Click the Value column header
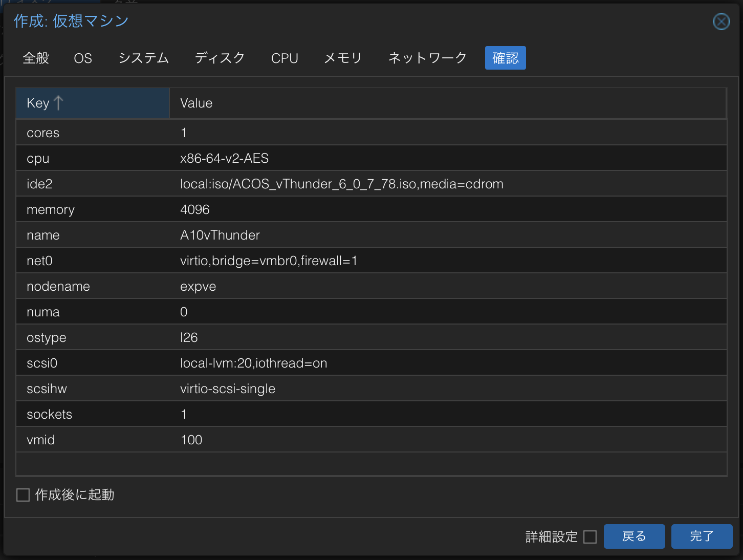Image resolution: width=743 pixels, height=560 pixels. [448, 103]
